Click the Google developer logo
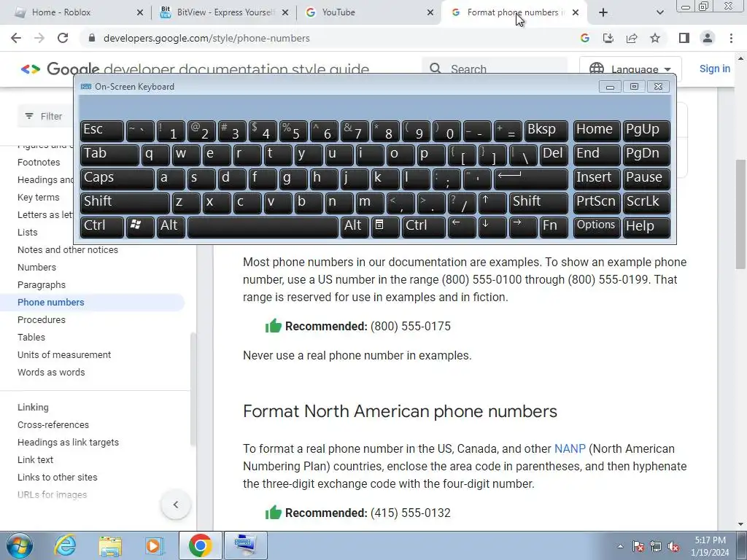Image resolution: width=747 pixels, height=560 pixels. point(195,69)
